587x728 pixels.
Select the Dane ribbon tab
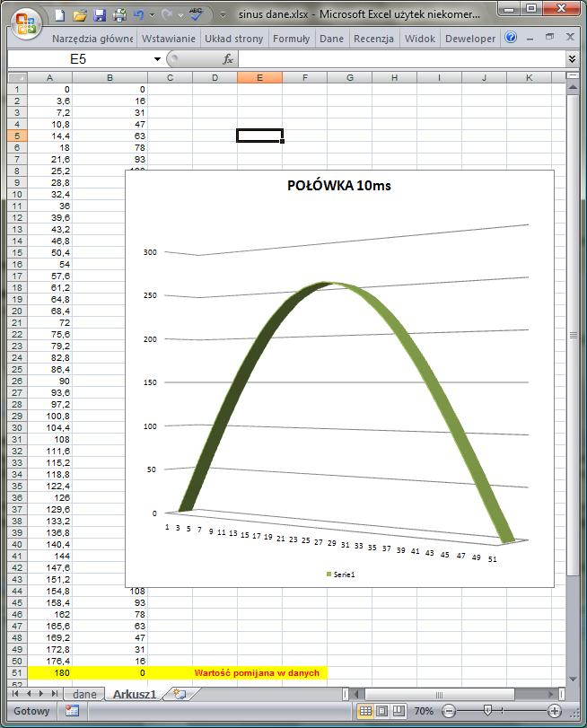[x=331, y=39]
